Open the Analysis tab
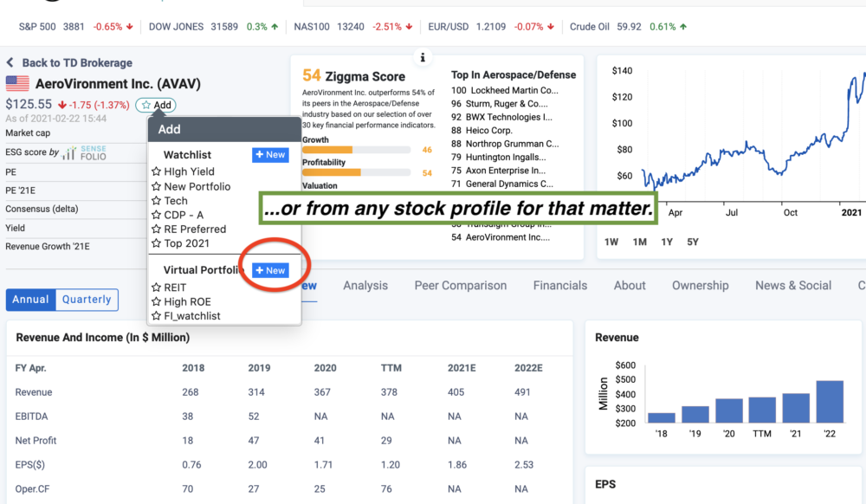This screenshot has width=866, height=504. (x=365, y=286)
